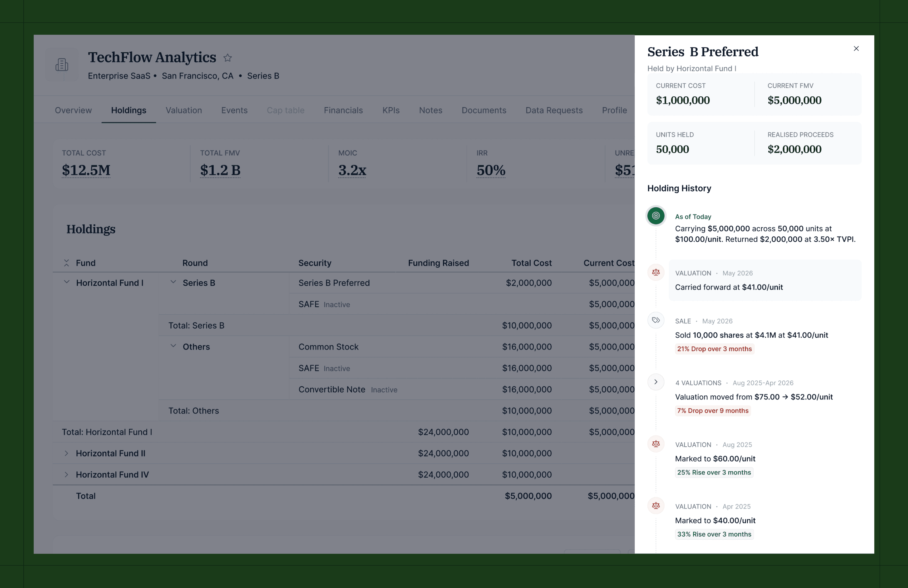908x588 pixels.
Task: Collapse all rows icon beside Fund header
Action: coord(66,263)
